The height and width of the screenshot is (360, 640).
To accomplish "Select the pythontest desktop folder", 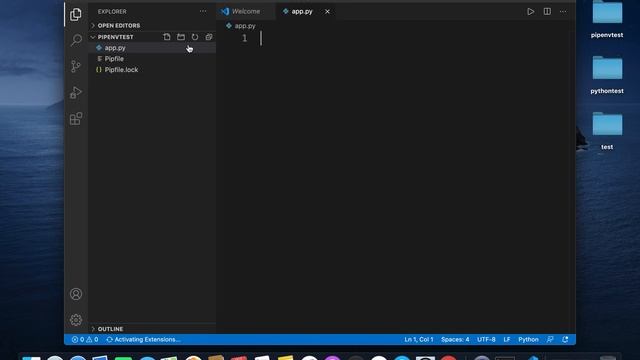I will (x=607, y=75).
